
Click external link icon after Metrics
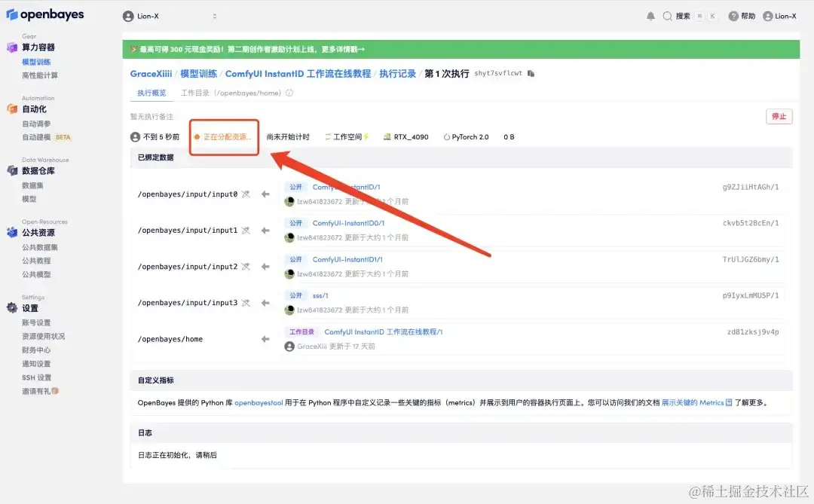(x=729, y=402)
